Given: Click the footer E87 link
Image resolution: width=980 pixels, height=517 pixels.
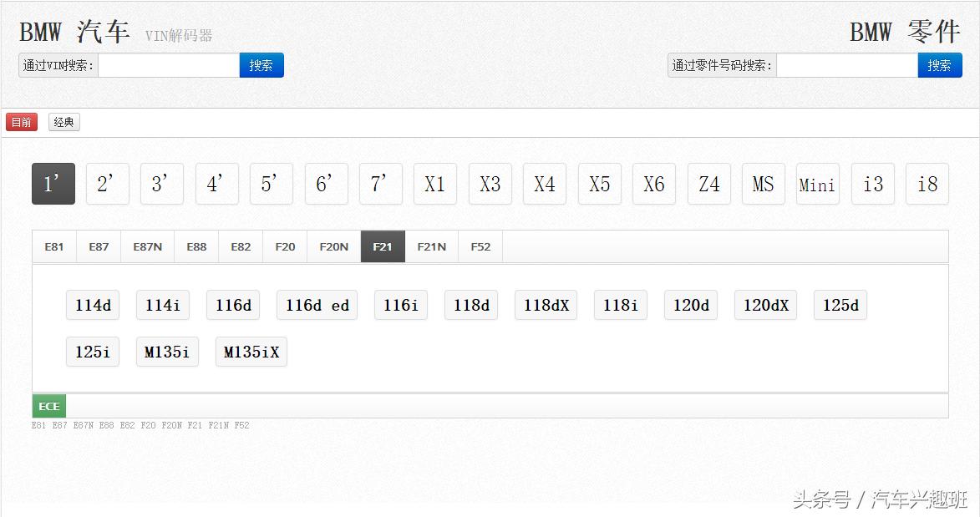Looking at the screenshot, I should 59,425.
